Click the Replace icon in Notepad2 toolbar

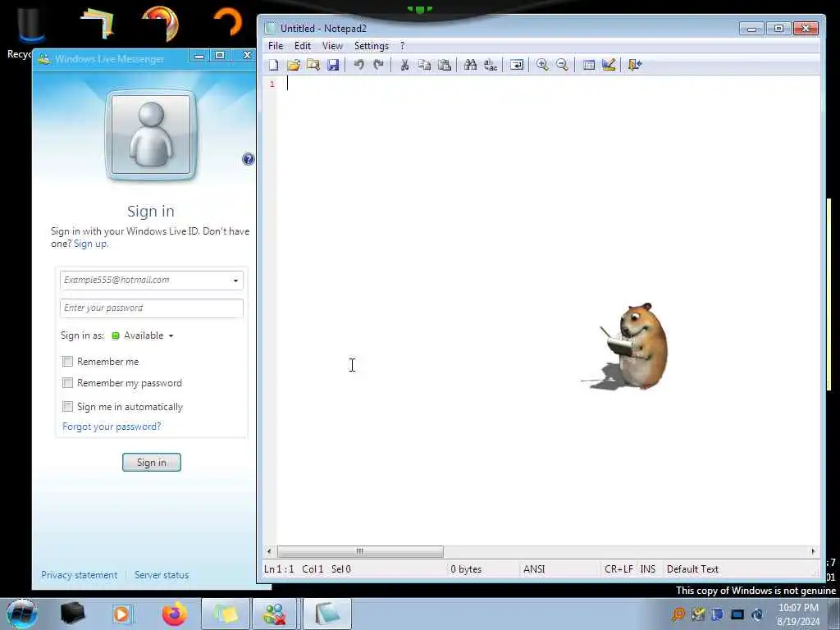point(491,65)
